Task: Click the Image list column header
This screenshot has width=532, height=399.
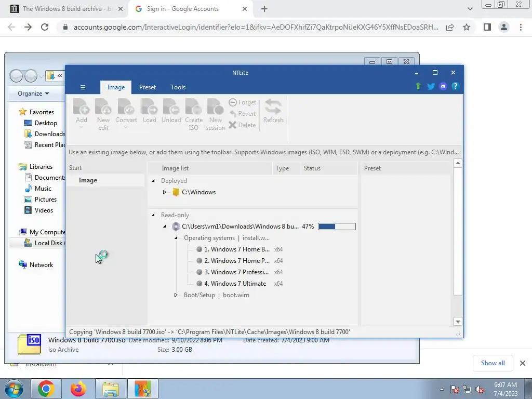Action: coord(210,168)
